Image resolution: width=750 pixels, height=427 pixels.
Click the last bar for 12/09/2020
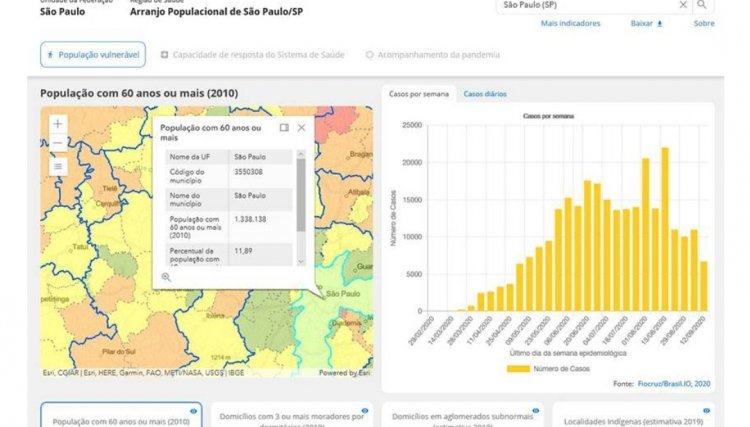(704, 286)
